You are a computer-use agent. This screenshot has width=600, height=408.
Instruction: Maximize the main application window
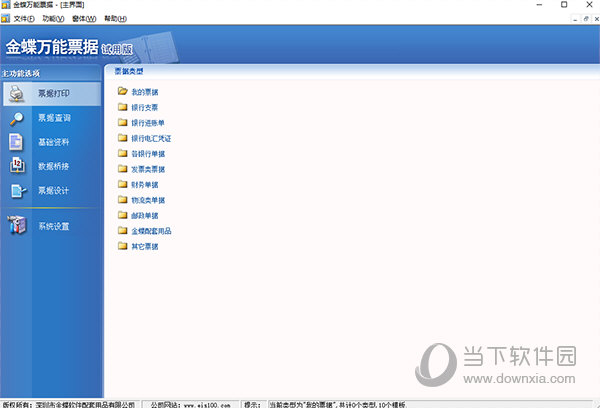coord(564,5)
